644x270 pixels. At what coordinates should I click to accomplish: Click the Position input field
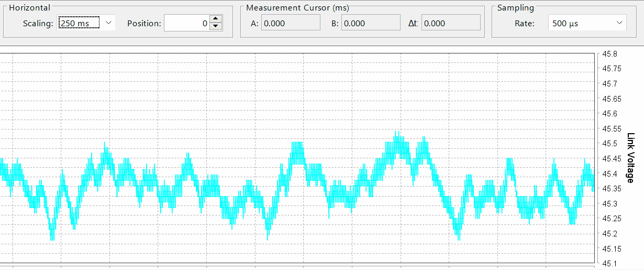tap(186, 23)
